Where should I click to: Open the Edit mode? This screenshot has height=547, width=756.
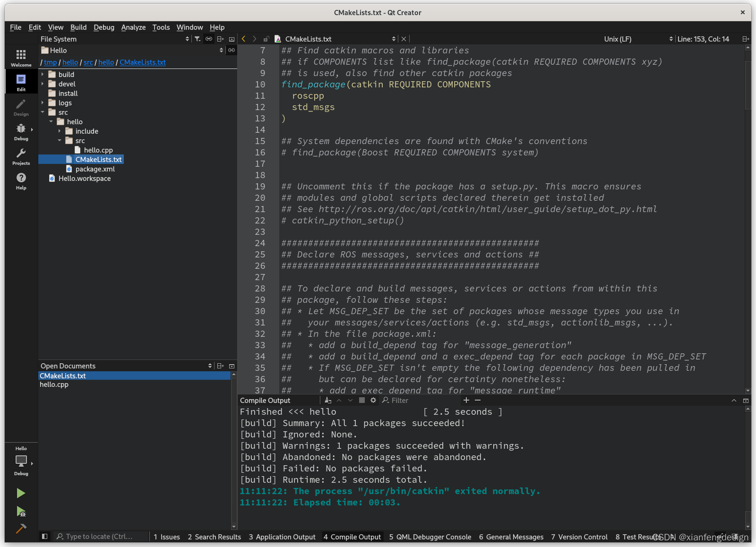[x=21, y=82]
